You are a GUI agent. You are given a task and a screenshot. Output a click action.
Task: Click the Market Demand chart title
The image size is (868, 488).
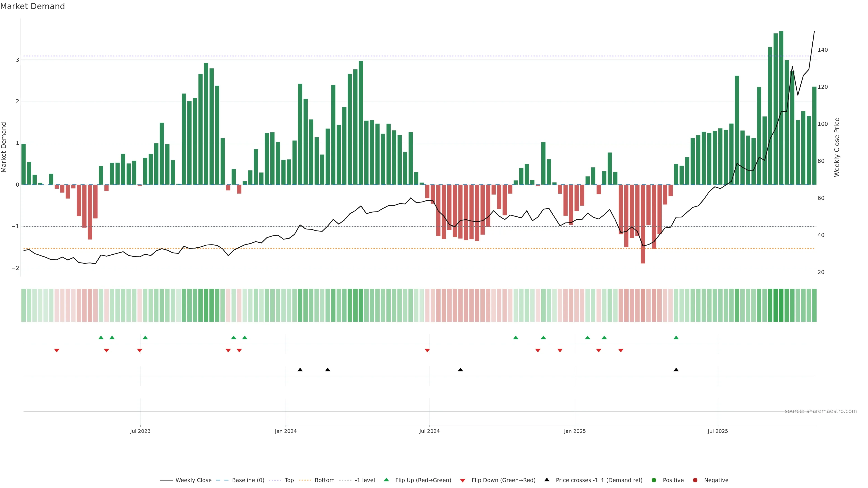pyautogui.click(x=32, y=6)
